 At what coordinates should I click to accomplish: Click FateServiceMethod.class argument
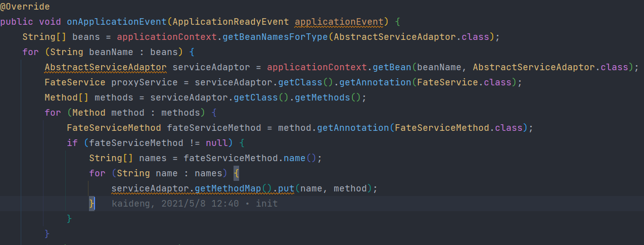(x=458, y=128)
